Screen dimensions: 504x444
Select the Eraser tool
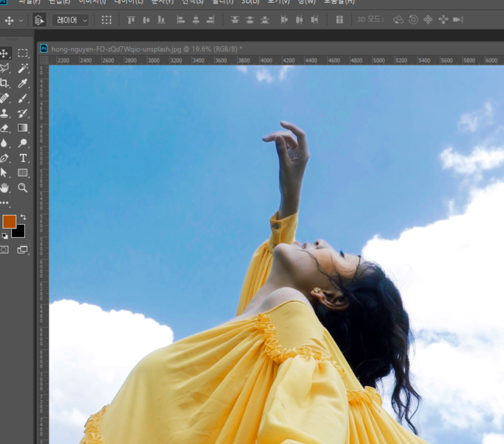click(5, 128)
